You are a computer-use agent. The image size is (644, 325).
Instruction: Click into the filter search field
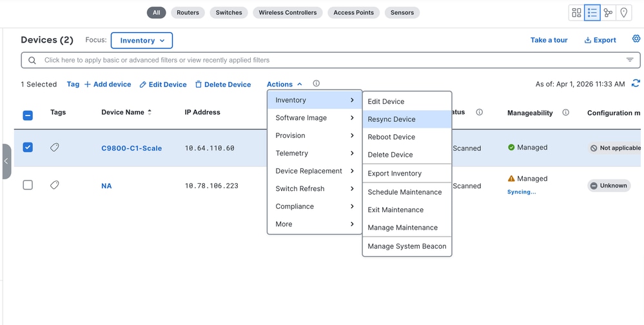click(x=331, y=60)
